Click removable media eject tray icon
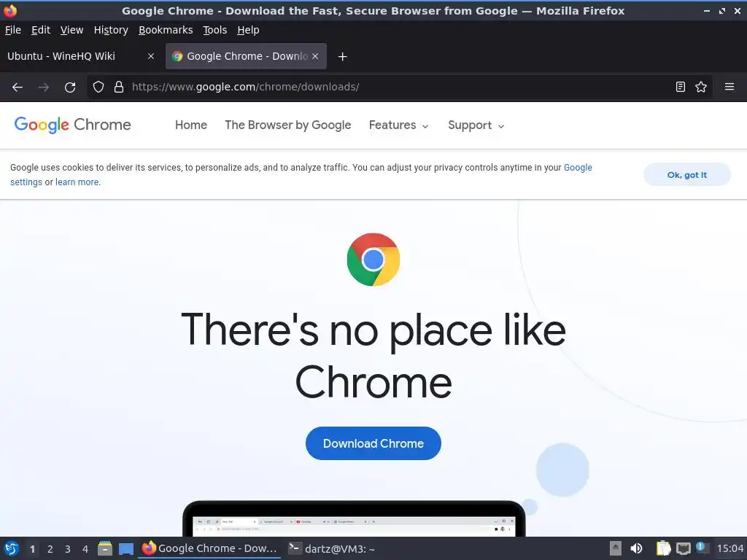 point(616,548)
